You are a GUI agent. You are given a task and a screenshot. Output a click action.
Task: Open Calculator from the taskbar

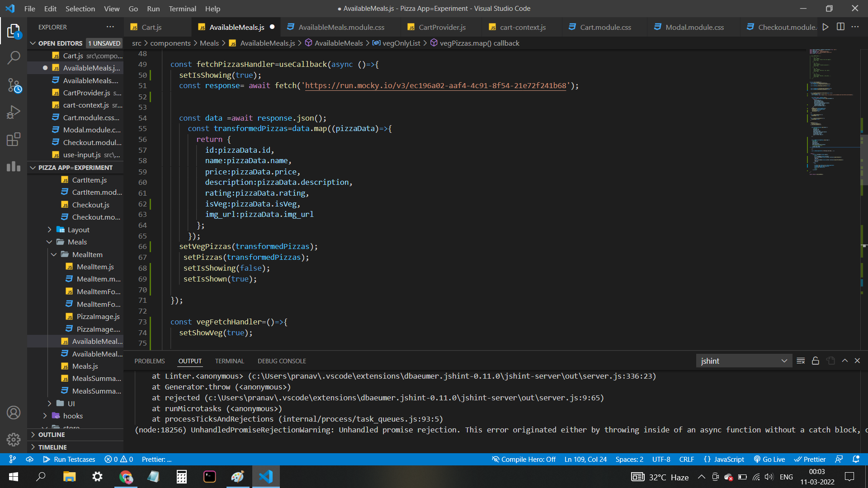point(182,477)
